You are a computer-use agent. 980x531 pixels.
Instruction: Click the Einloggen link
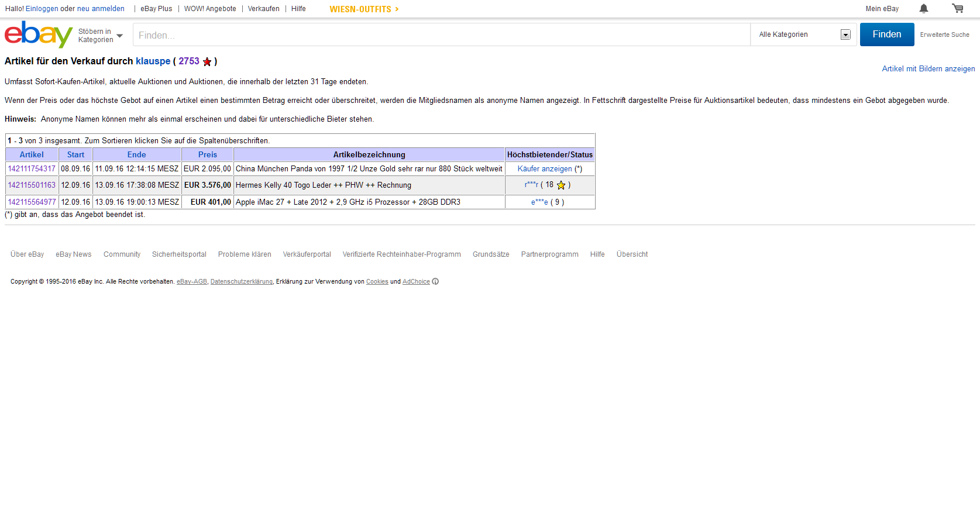42,9
